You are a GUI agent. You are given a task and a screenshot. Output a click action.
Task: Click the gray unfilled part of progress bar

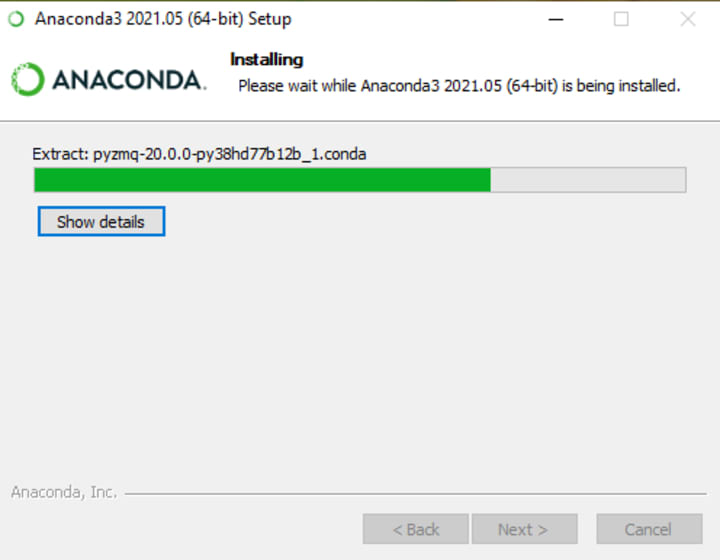pos(588,180)
